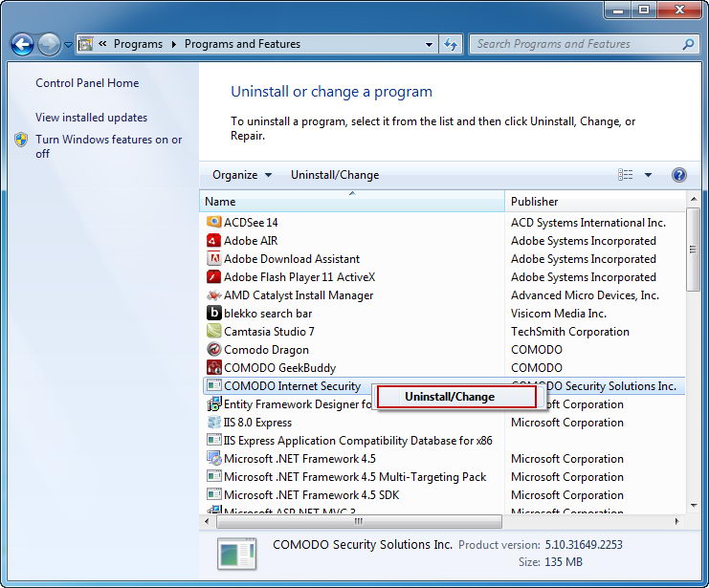Click the horizontal scrollbar thumb
Image resolution: width=709 pixels, height=588 pixels.
click(x=359, y=521)
